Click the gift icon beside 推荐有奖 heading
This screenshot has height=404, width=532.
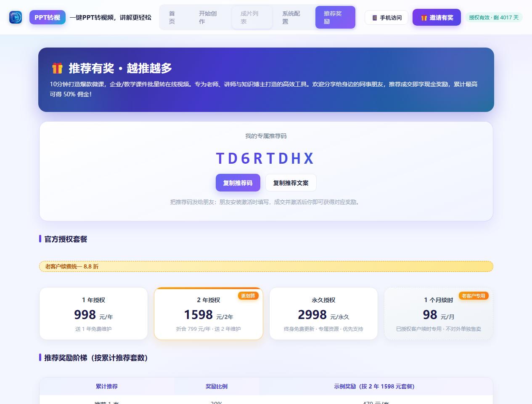pos(57,68)
